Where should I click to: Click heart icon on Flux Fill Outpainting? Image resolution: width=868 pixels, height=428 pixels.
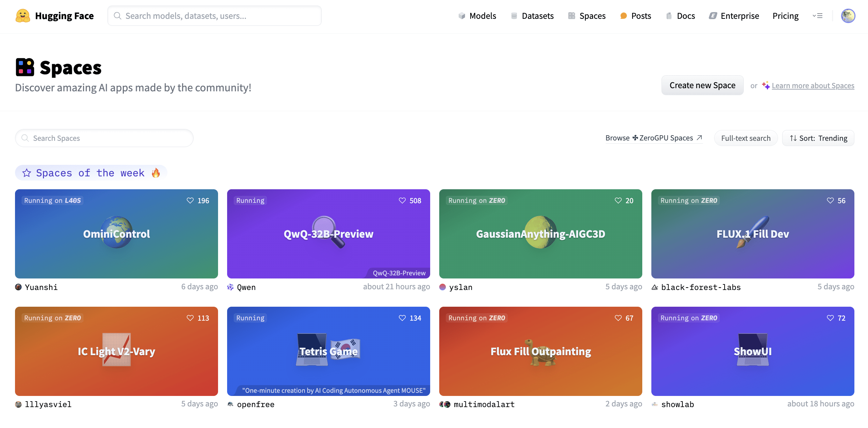(x=618, y=318)
